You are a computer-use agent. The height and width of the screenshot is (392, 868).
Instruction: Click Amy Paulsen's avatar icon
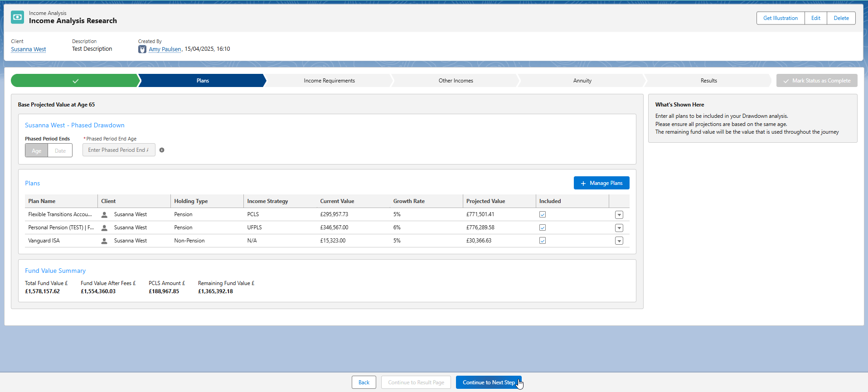pyautogui.click(x=142, y=49)
